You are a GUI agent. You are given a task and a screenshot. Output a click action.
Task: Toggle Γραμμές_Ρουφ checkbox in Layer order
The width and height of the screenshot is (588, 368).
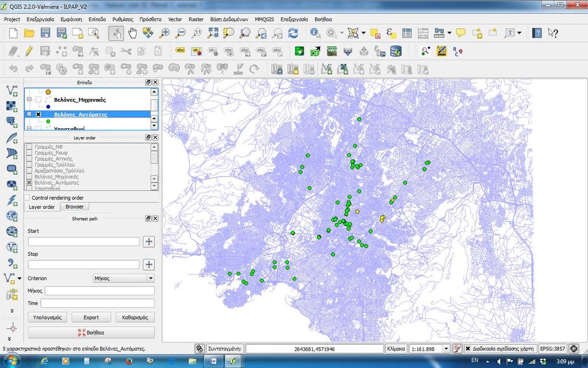point(29,153)
